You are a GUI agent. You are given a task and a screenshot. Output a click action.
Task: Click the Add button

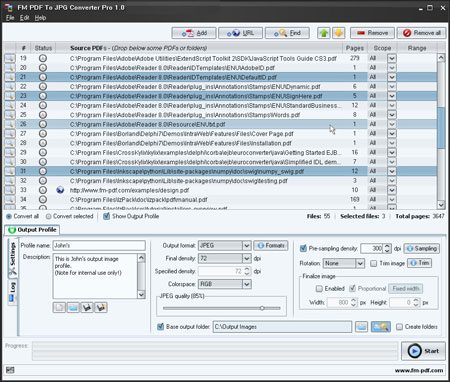click(194, 33)
